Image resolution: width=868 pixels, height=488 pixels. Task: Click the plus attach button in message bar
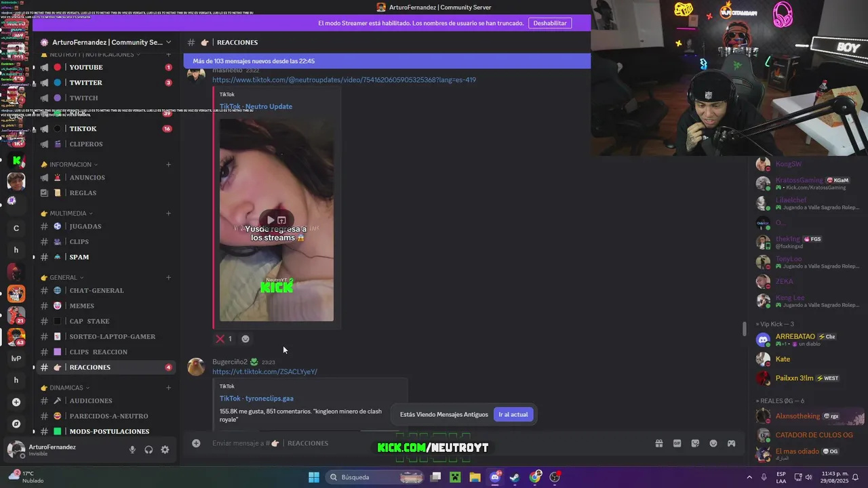(x=196, y=443)
